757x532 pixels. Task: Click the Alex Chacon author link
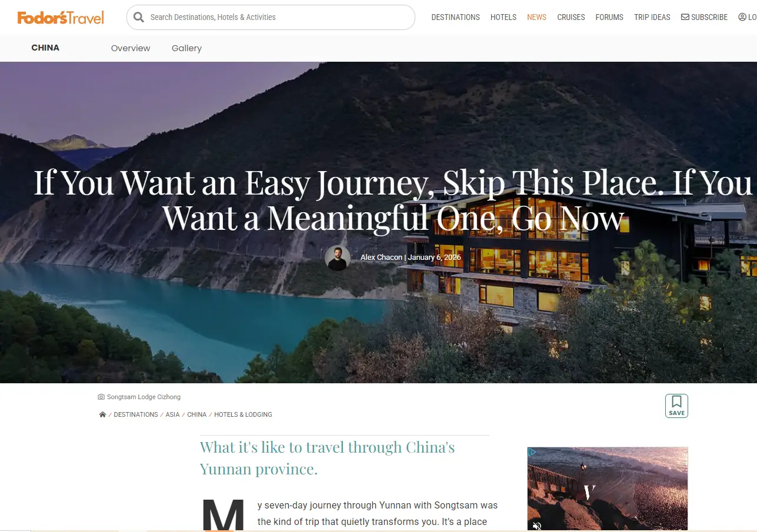381,257
